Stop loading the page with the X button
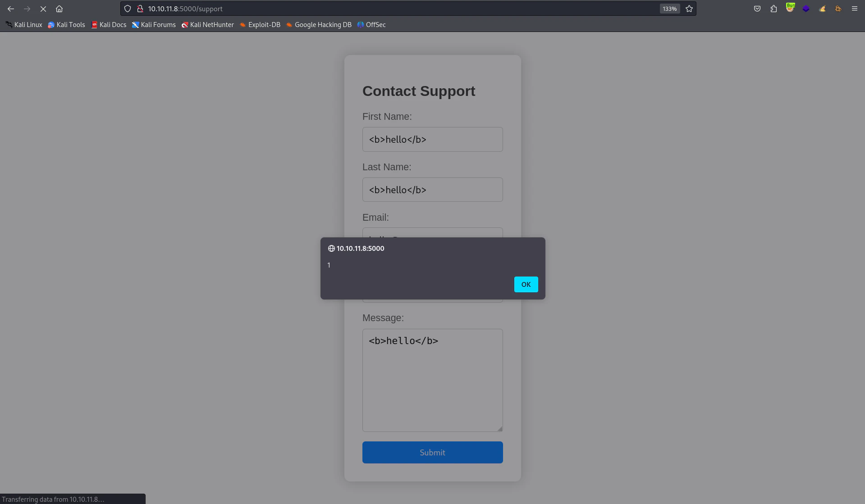Image resolution: width=865 pixels, height=504 pixels. point(43,9)
